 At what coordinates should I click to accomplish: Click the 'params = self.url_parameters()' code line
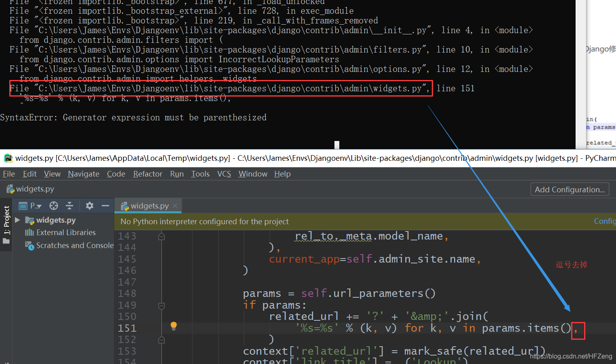tap(339, 293)
